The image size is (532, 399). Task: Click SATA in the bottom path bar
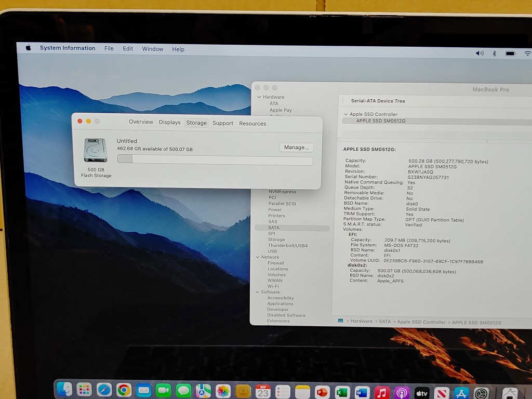pyautogui.click(x=385, y=321)
